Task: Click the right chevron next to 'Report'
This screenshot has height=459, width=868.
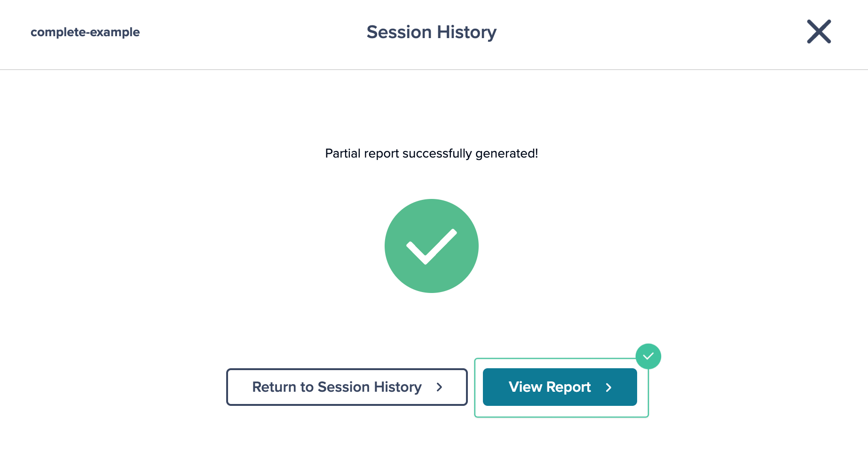Action: click(x=609, y=388)
